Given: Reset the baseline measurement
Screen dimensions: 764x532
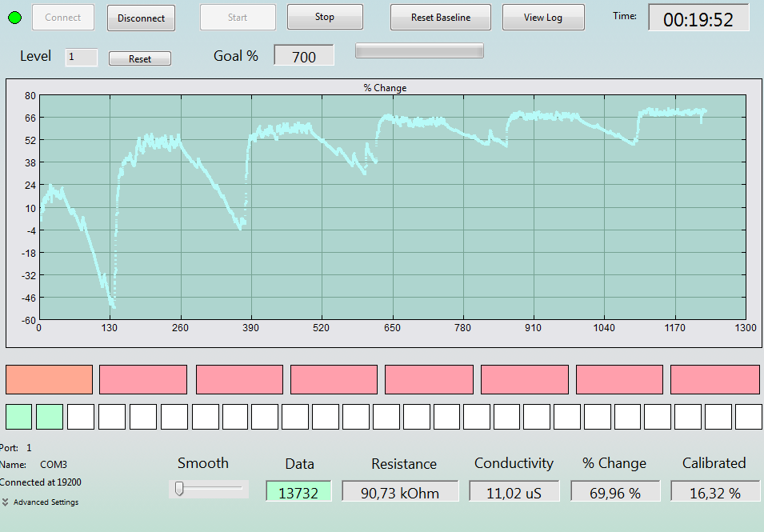Looking at the screenshot, I should point(441,18).
